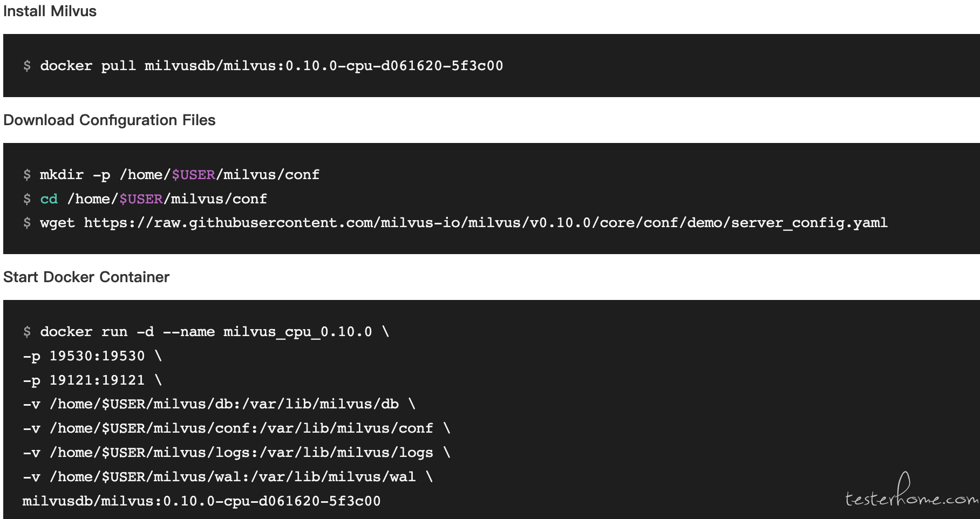Screen dimensions: 980x519
Task: Click the Install Milvus heading
Action: 50,11
